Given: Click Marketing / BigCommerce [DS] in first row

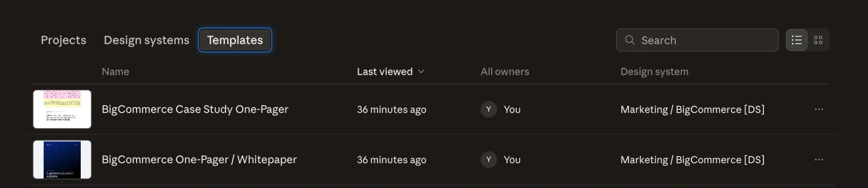Looking at the screenshot, I should point(692,109).
